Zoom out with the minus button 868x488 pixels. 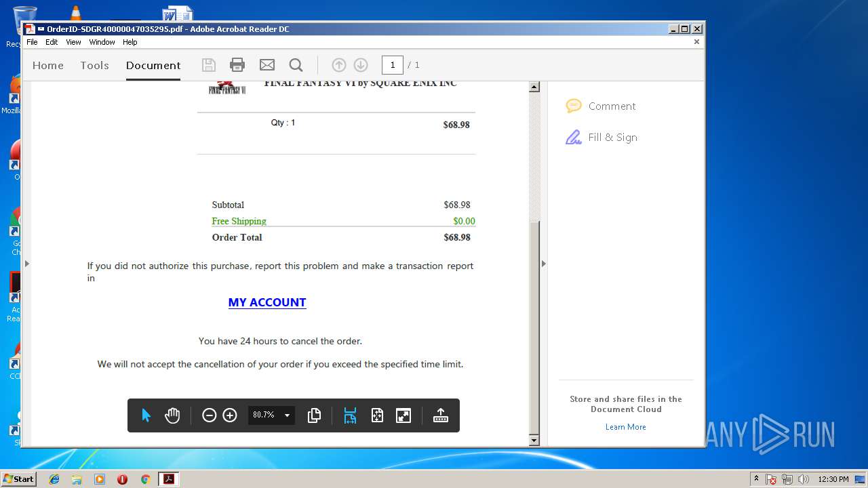pyautogui.click(x=210, y=415)
